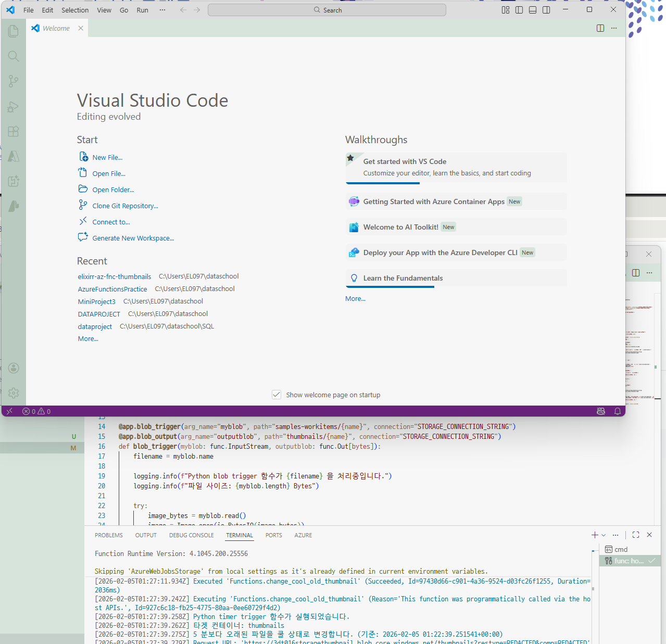
Task: Expand the overflow menu after Run
Action: pyautogui.click(x=162, y=10)
